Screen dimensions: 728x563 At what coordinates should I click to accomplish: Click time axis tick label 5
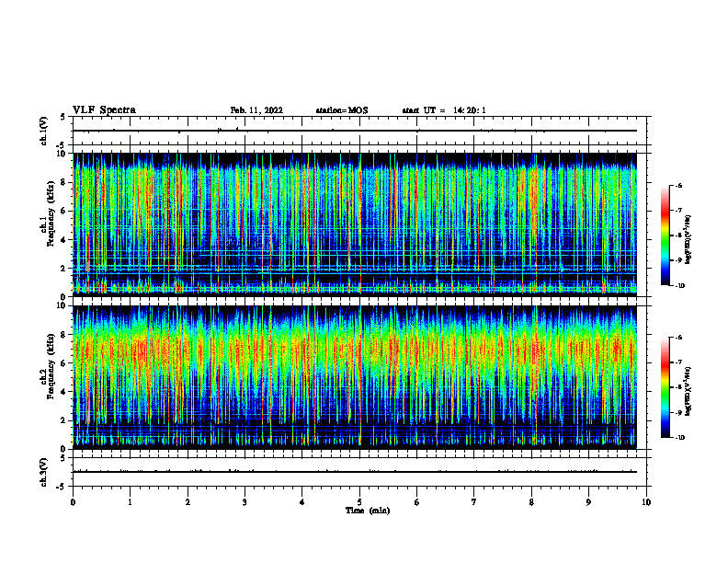(x=359, y=502)
